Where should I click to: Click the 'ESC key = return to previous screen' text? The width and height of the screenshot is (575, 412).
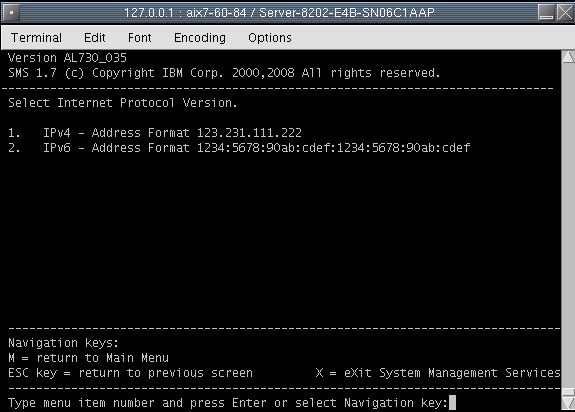(x=130, y=373)
